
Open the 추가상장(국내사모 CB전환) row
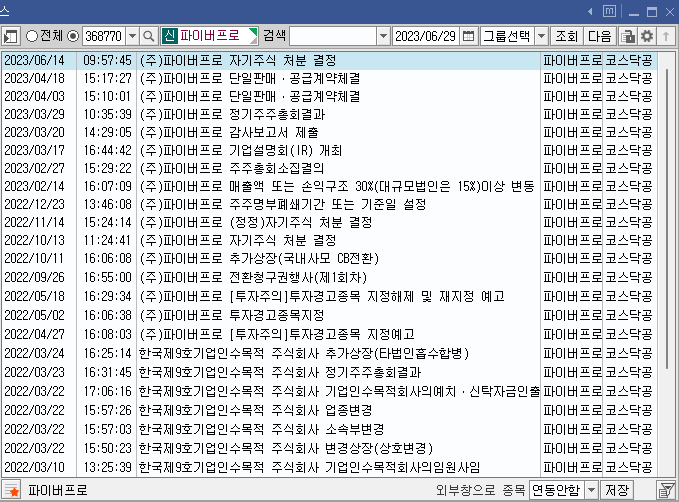pyautogui.click(x=329, y=258)
